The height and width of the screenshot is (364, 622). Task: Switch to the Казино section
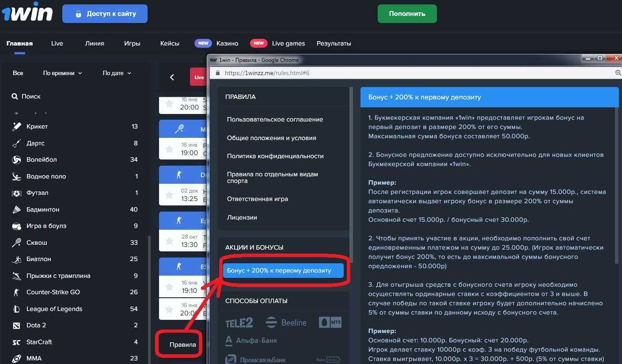pyautogui.click(x=228, y=43)
